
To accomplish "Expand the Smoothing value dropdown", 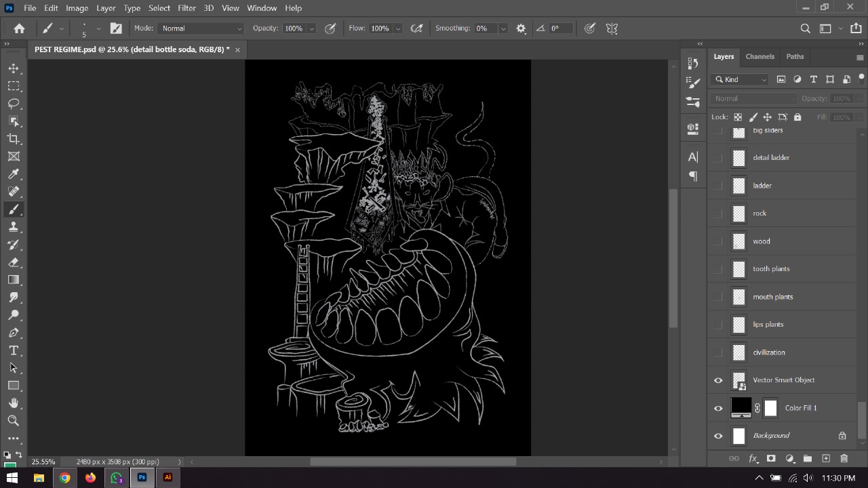I will tap(502, 28).
